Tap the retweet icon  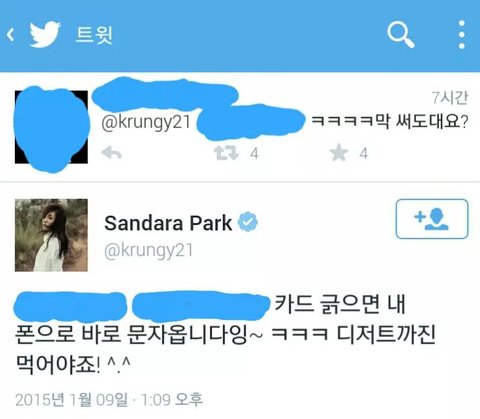[x=226, y=153]
